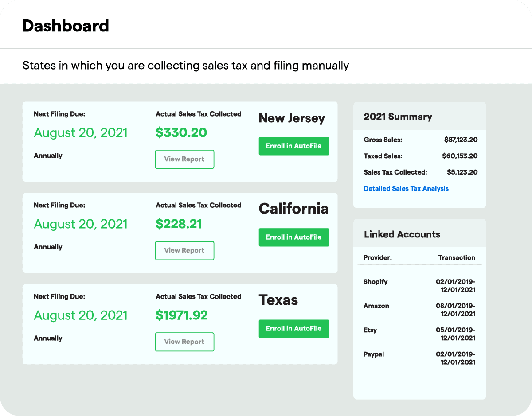
Task: Enroll New Jersey in AutoFile
Action: (x=293, y=146)
